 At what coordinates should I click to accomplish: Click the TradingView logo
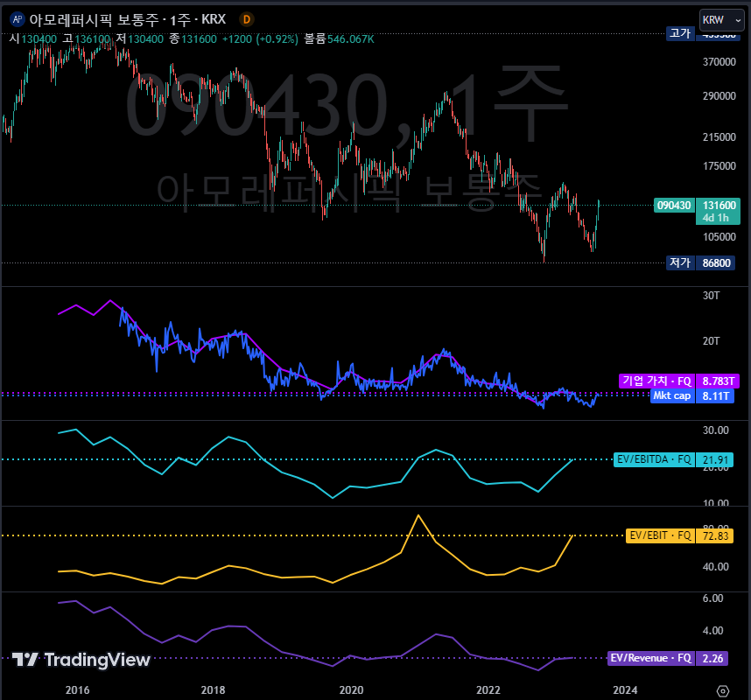81,660
